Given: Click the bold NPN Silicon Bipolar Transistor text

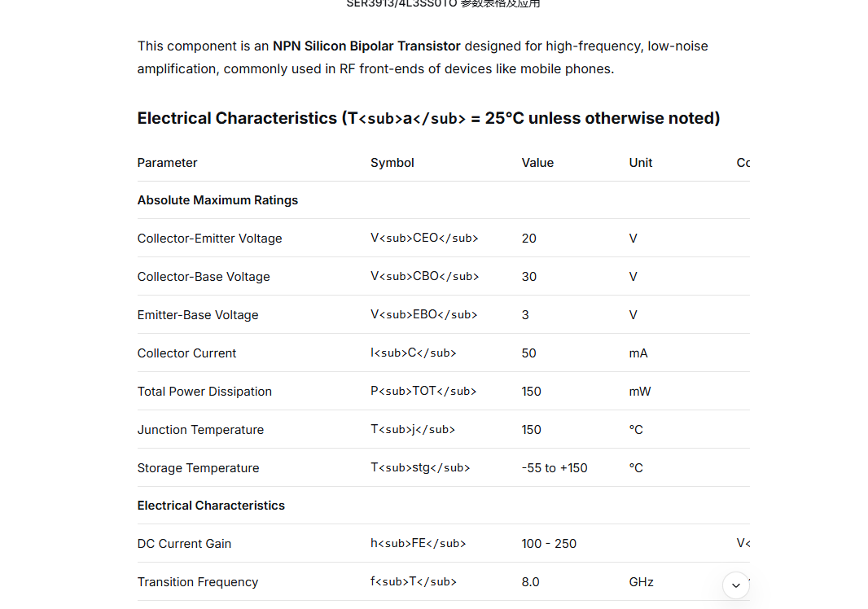Looking at the screenshot, I should click(366, 46).
